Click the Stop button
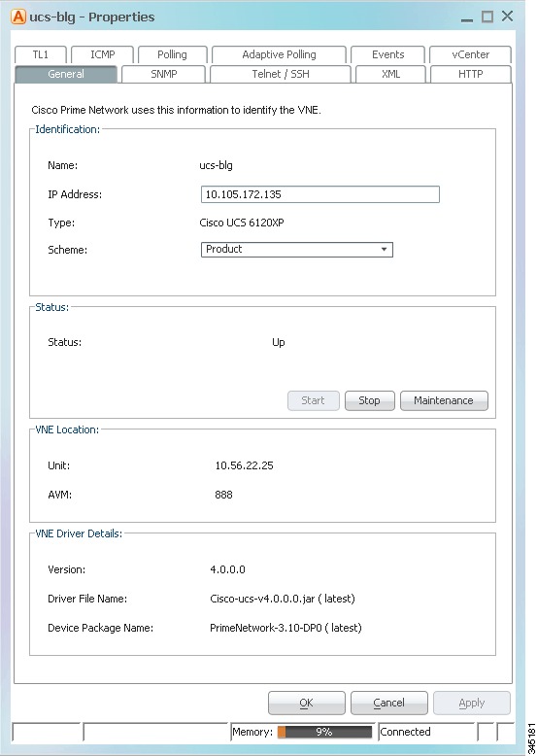 click(x=369, y=400)
